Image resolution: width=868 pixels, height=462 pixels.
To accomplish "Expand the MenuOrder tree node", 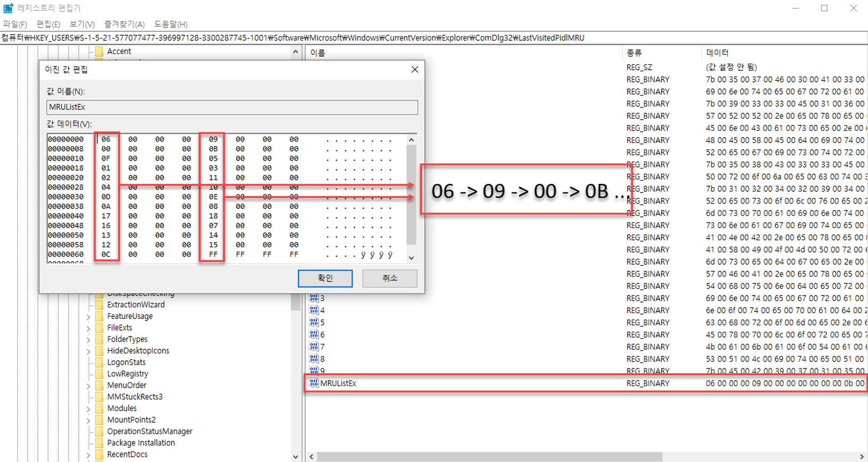I will point(88,385).
